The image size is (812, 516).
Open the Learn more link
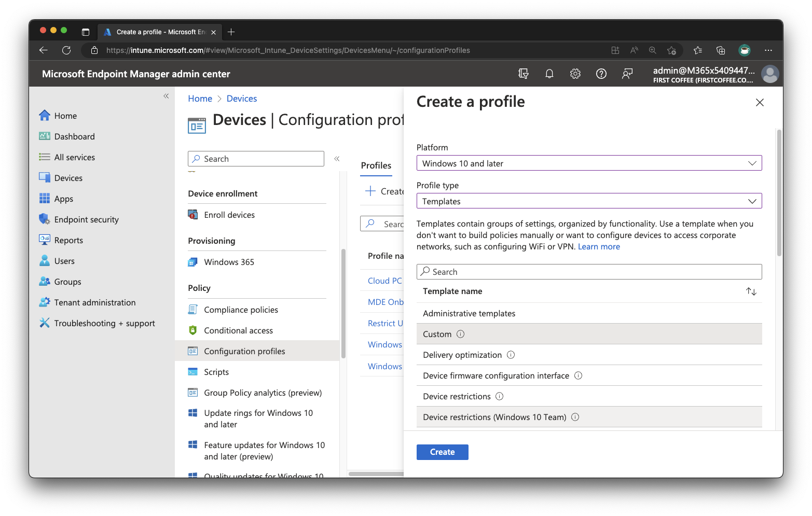coord(599,246)
